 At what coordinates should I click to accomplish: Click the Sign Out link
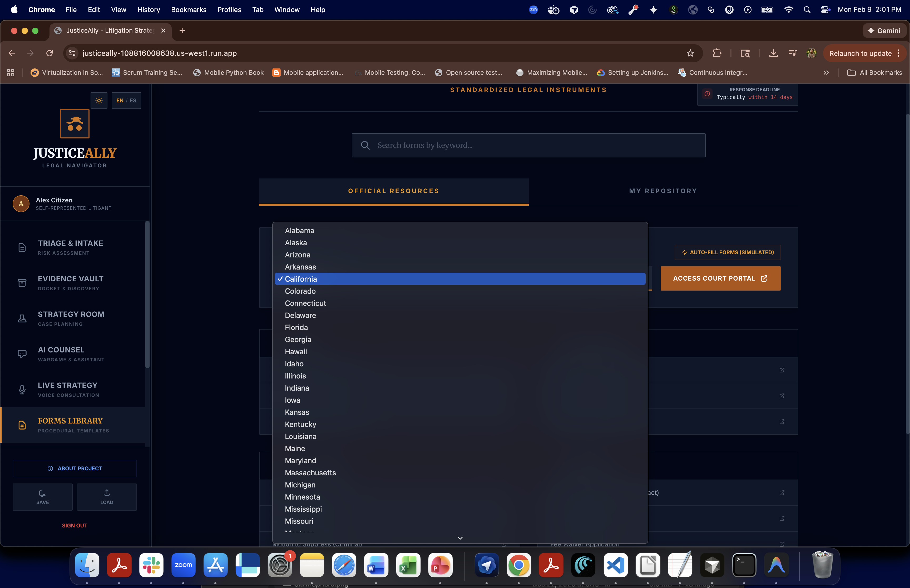pos(75,525)
